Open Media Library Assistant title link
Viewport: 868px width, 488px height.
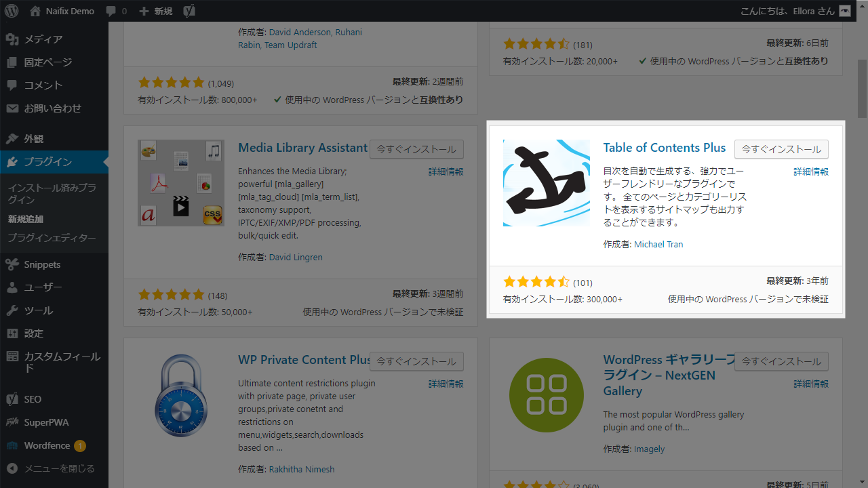(x=302, y=148)
